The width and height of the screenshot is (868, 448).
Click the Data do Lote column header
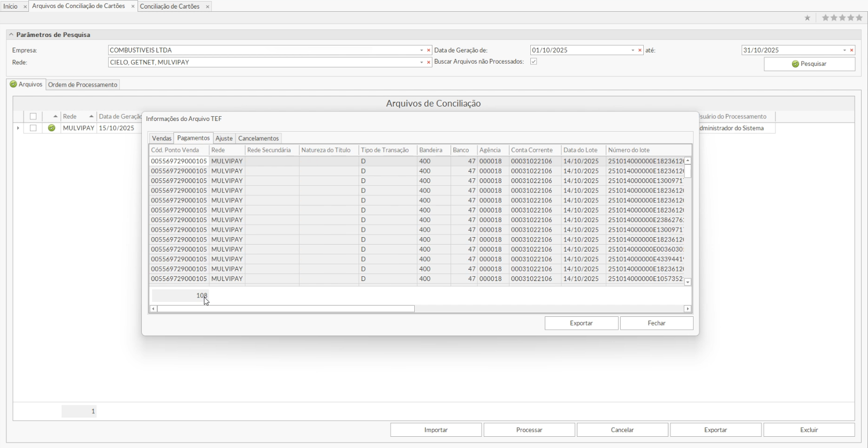[583, 150]
